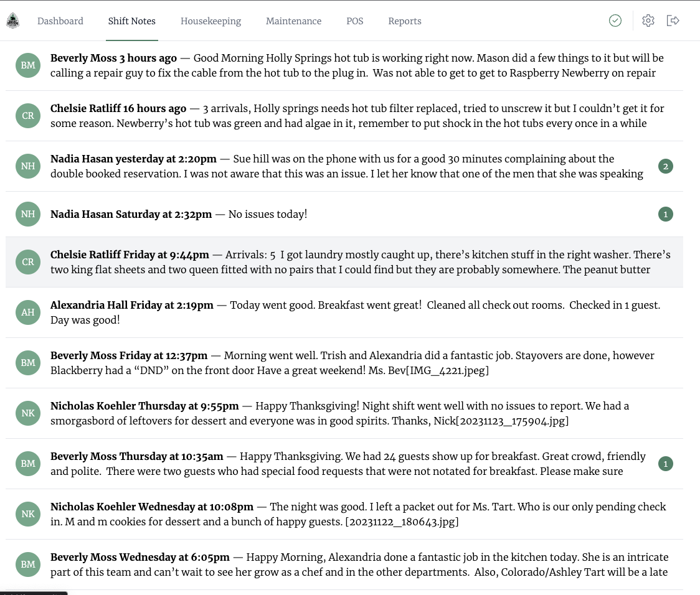
Task: Open comment badge on 'No issues today' note
Action: pyautogui.click(x=666, y=214)
